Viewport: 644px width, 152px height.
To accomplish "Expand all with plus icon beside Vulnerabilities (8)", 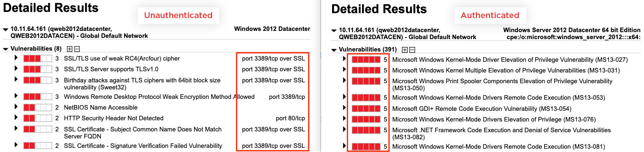I will coord(69,49).
